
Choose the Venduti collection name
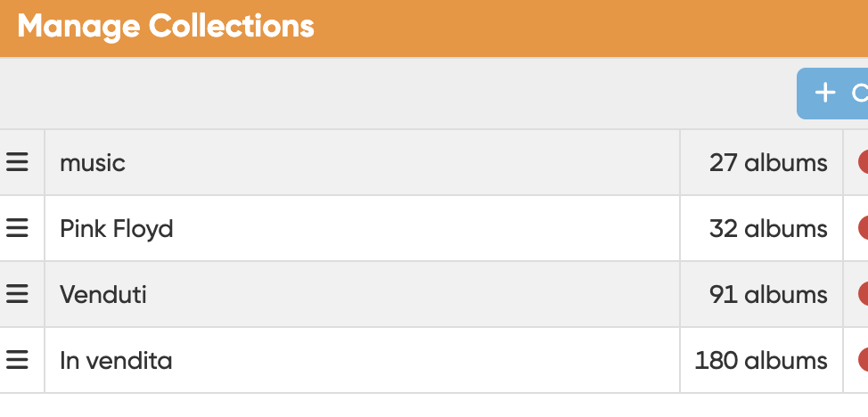click(x=103, y=295)
